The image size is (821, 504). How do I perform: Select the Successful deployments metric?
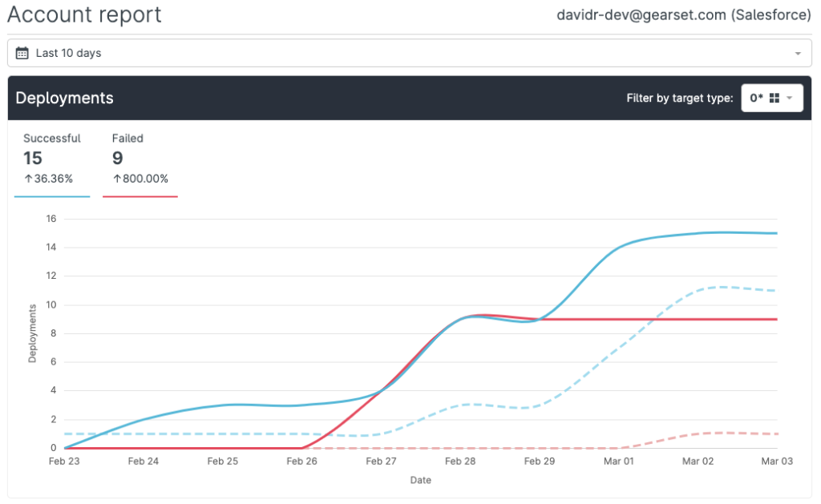(51, 158)
